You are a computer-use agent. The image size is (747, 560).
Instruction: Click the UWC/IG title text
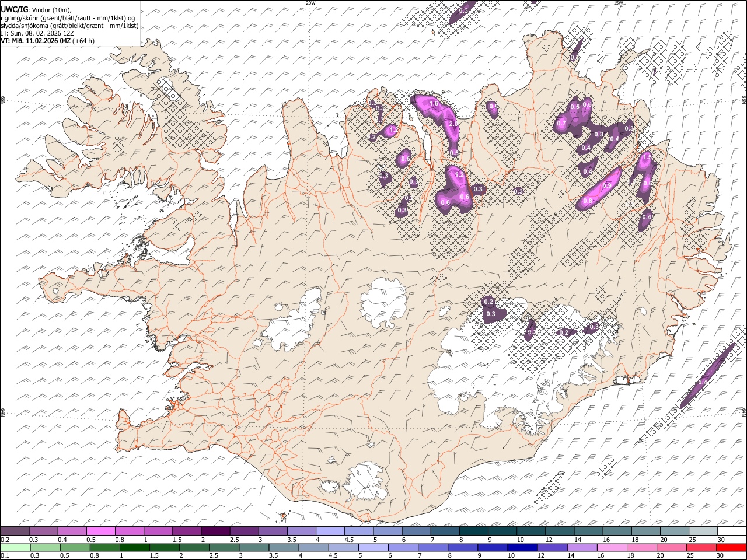pyautogui.click(x=14, y=10)
